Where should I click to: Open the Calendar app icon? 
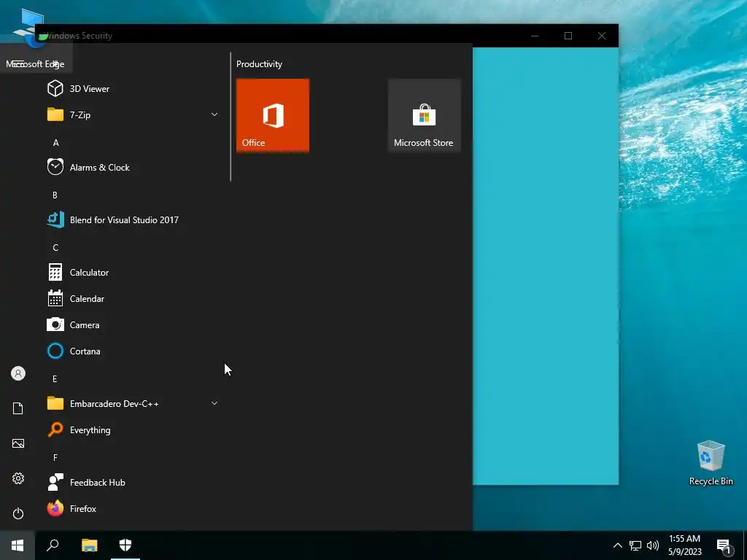[55, 298]
